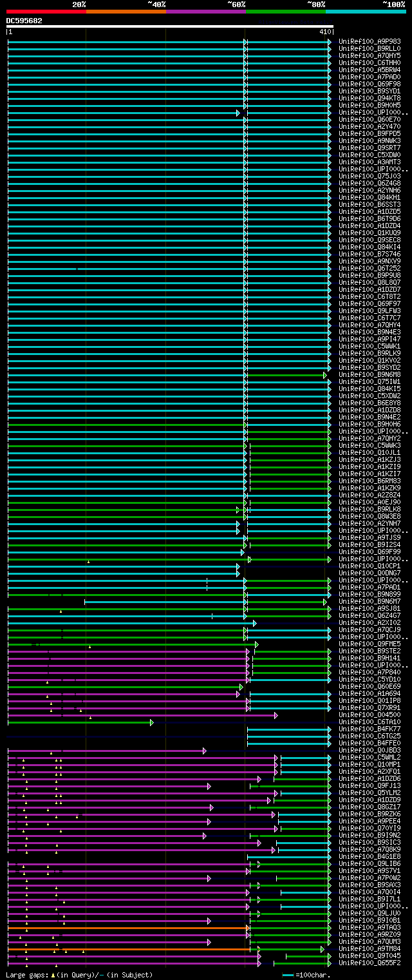Select the UniRef100_B7S746 label
The image size is (412, 980).
(x=371, y=254)
